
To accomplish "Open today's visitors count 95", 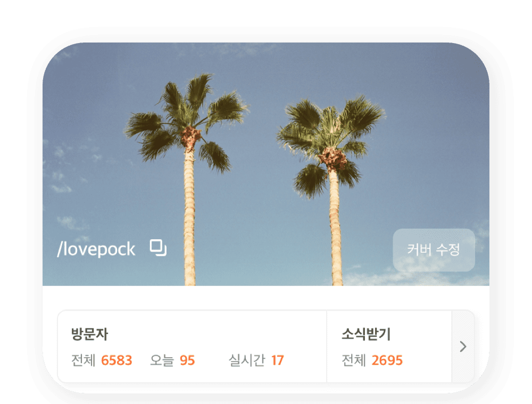I will coord(187,360).
